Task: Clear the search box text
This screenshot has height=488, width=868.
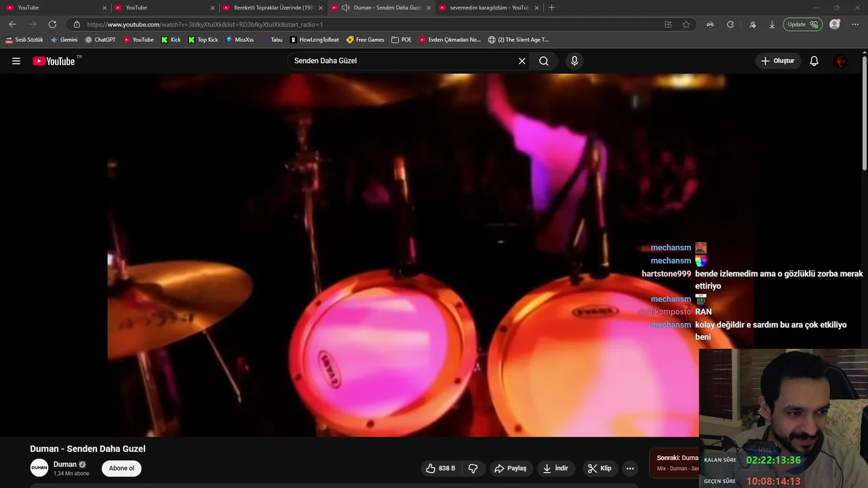Action: click(522, 61)
